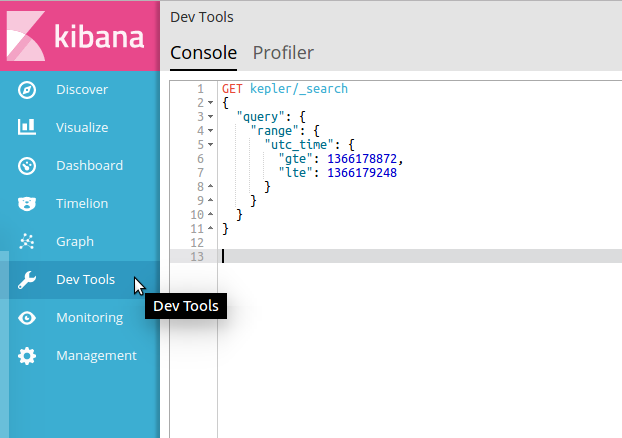622x438 pixels.
Task: Fold the "utc_time" block on line 5
Action: pos(210,145)
